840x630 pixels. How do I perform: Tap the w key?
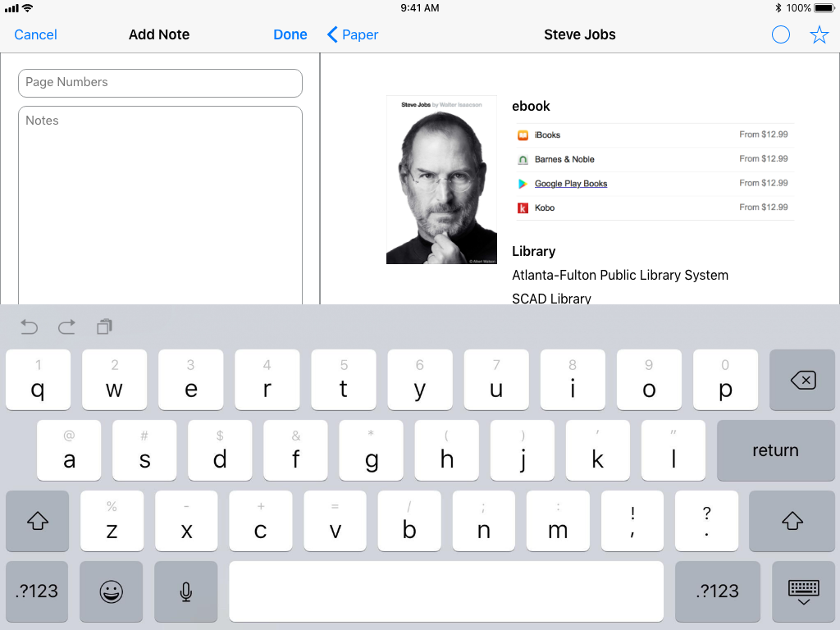[x=114, y=381]
